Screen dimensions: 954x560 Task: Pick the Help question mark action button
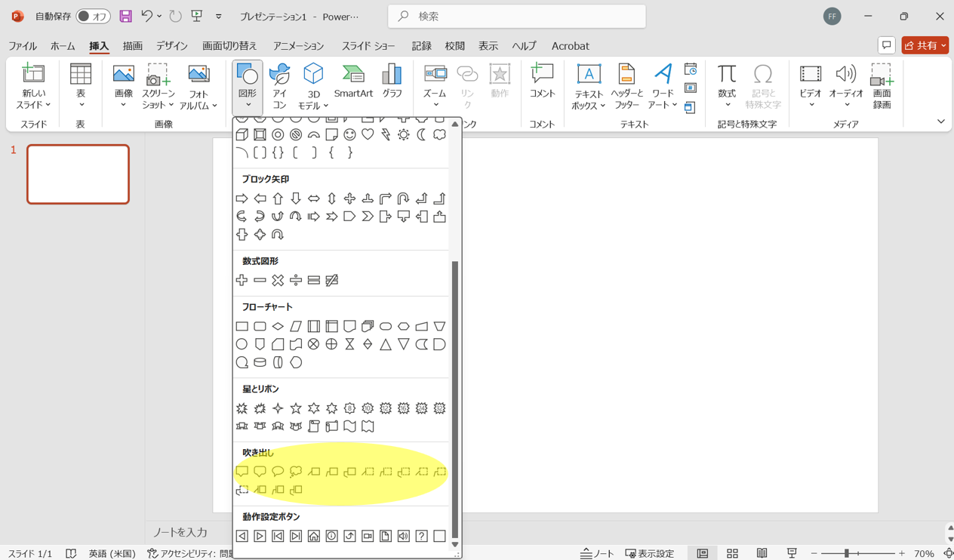coord(422,536)
